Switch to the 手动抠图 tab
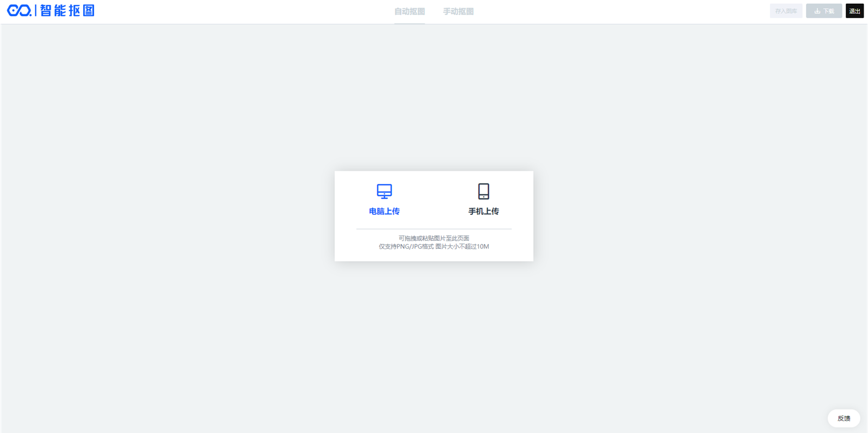 (x=458, y=11)
